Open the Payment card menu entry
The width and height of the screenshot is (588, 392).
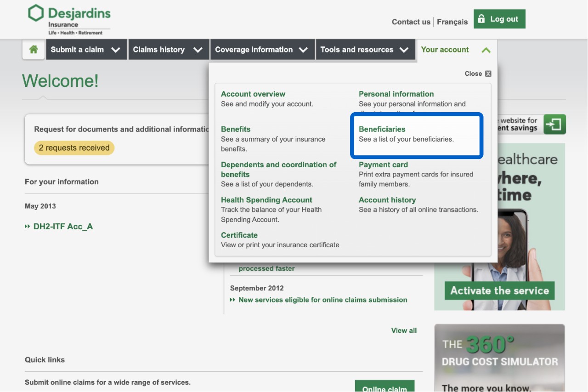point(383,165)
